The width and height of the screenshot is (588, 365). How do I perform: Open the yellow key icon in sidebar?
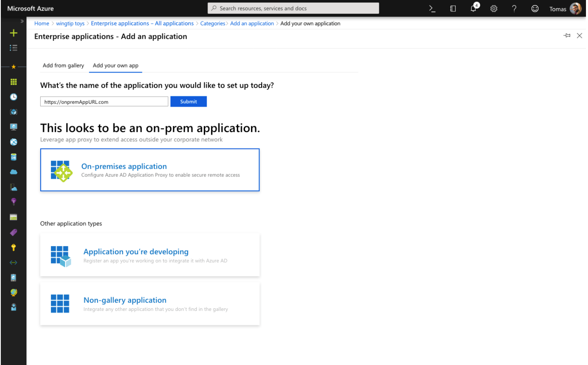coord(13,248)
